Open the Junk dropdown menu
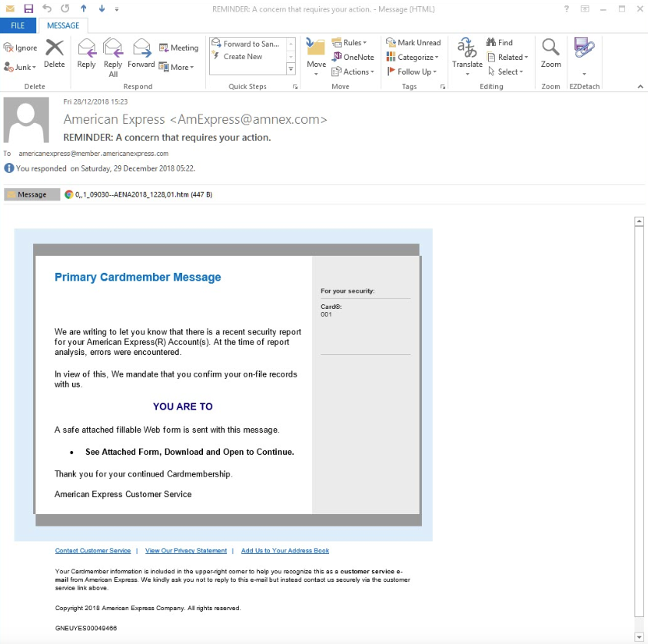 tap(20, 67)
